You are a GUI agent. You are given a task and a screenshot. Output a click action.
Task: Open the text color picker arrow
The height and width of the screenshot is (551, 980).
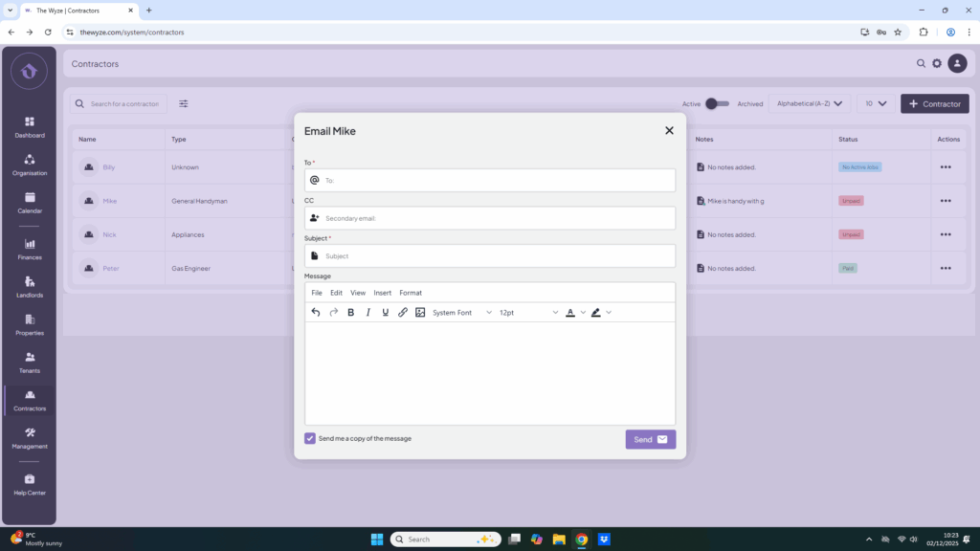coord(583,313)
